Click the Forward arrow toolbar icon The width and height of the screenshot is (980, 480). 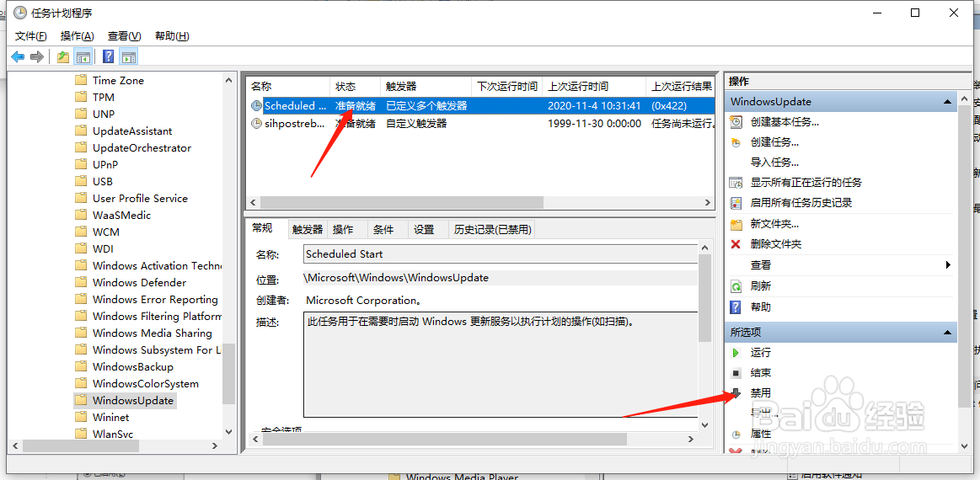(37, 57)
